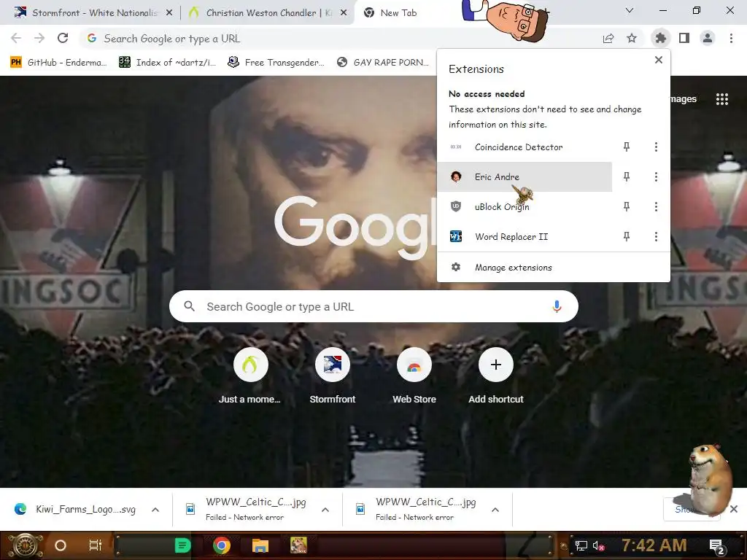Click the Google search box

[374, 307]
